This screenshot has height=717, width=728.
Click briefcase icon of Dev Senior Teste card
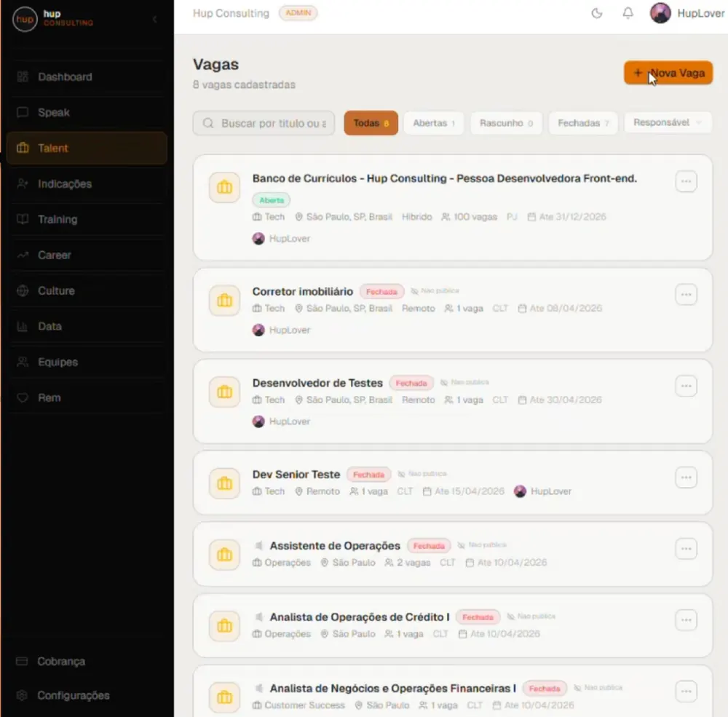pos(225,483)
